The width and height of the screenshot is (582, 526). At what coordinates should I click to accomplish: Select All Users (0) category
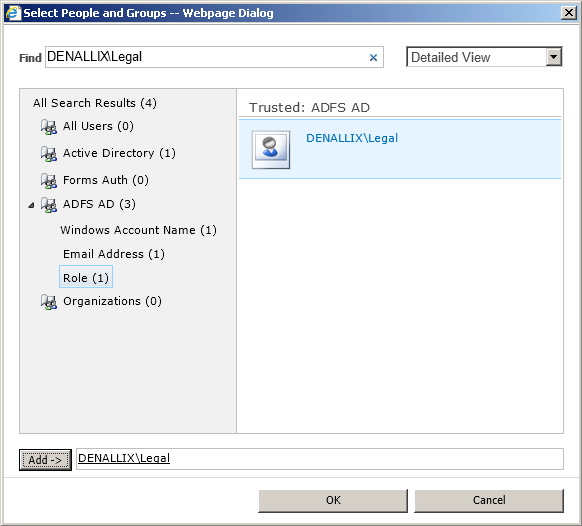pos(98,126)
